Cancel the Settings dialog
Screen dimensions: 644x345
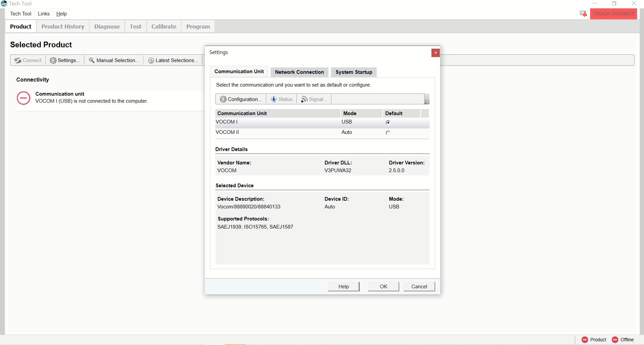coord(419,287)
